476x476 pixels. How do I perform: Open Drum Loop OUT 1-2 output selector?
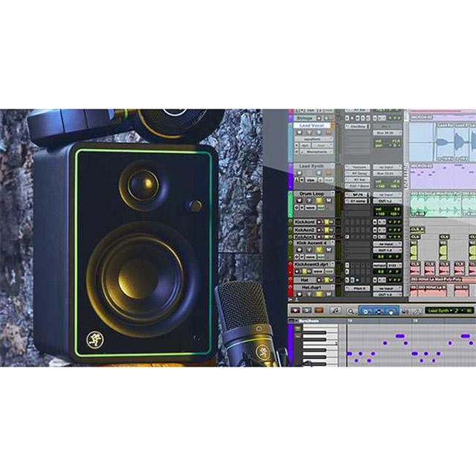pos(386,201)
